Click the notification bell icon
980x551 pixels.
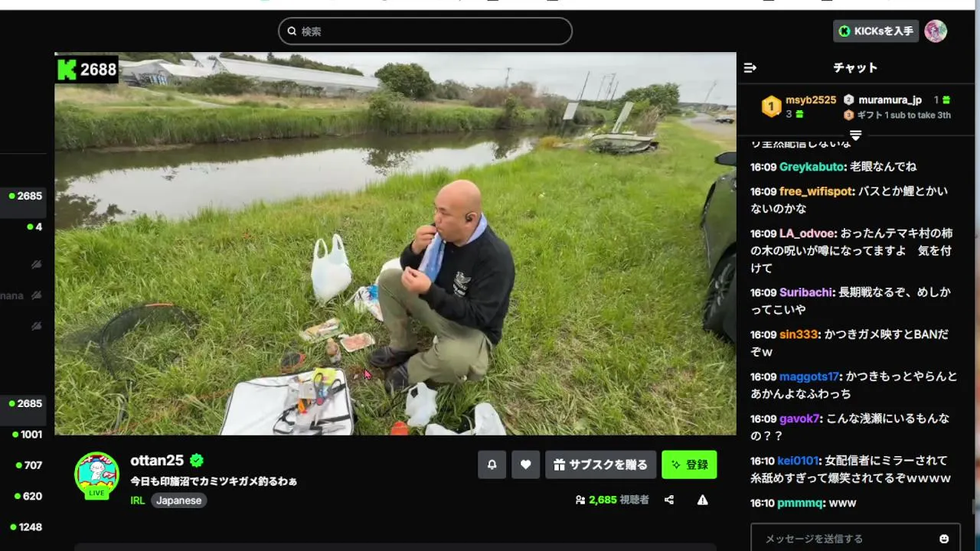coord(492,465)
